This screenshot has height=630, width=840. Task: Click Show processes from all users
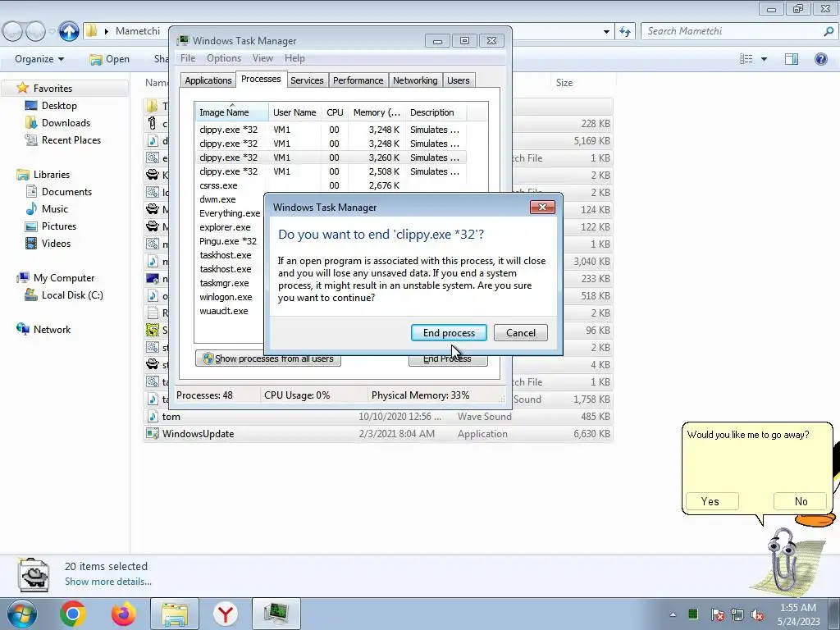(x=268, y=358)
